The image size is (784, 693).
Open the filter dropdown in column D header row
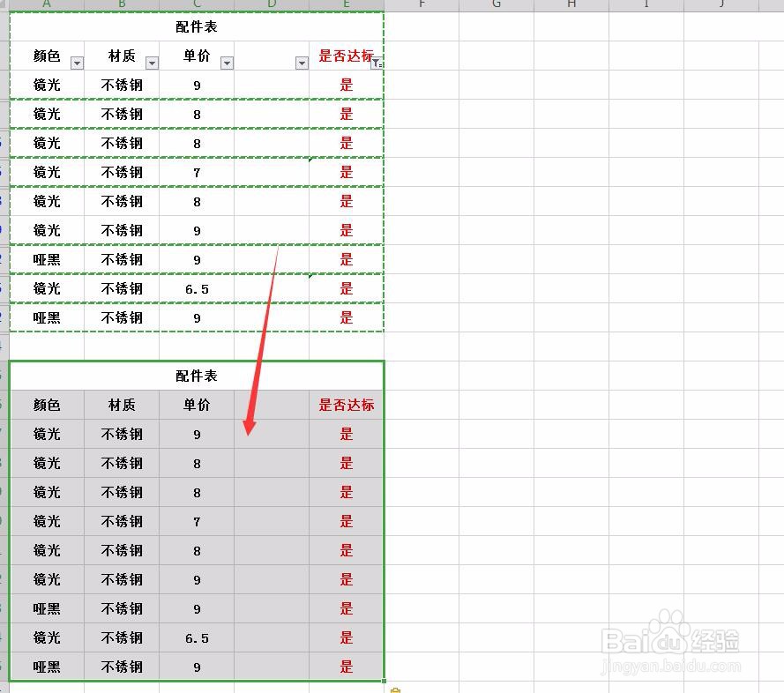pyautogui.click(x=300, y=62)
